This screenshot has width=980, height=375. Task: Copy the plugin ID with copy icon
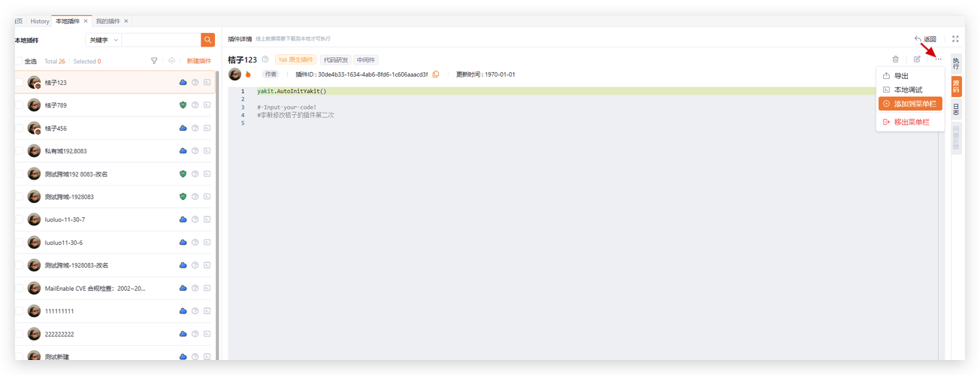pos(436,74)
